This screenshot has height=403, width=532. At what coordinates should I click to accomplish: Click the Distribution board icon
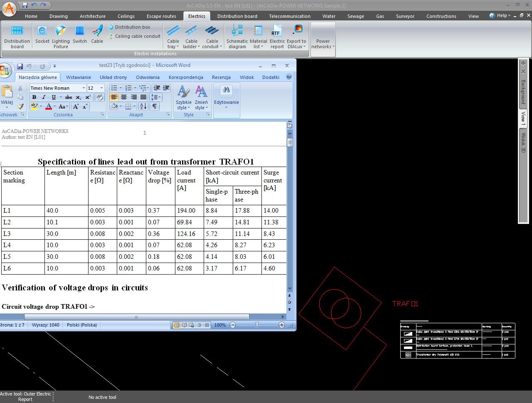point(17,32)
